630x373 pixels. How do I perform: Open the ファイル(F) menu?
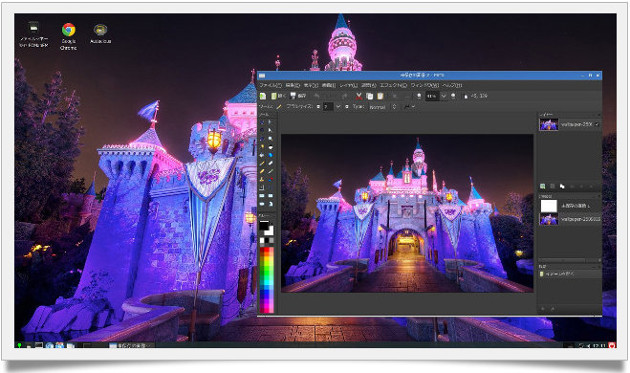(270, 85)
